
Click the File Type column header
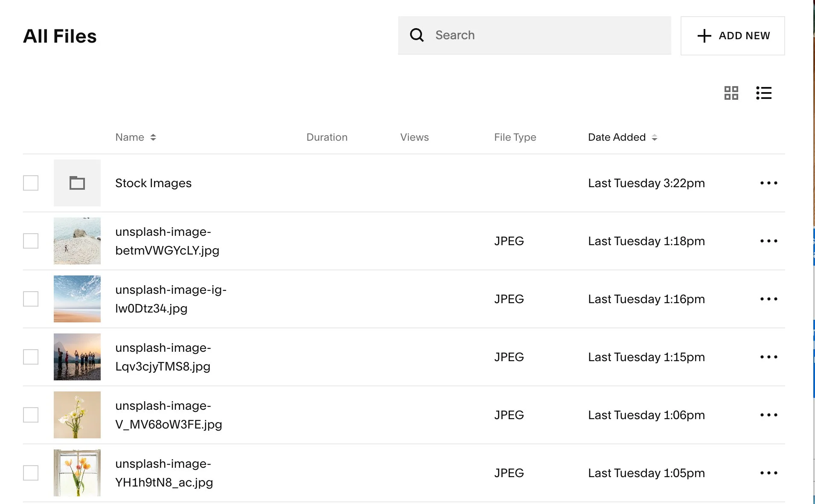515,137
